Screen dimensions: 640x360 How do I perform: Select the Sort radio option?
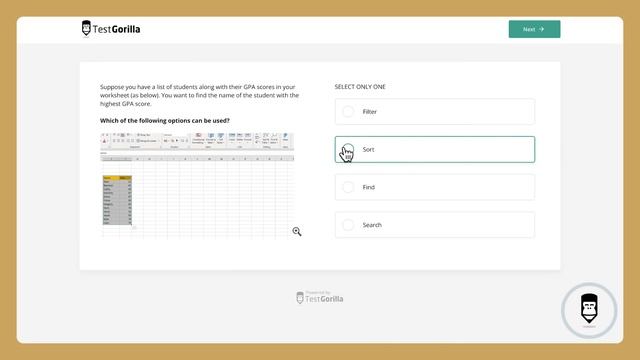[435, 149]
